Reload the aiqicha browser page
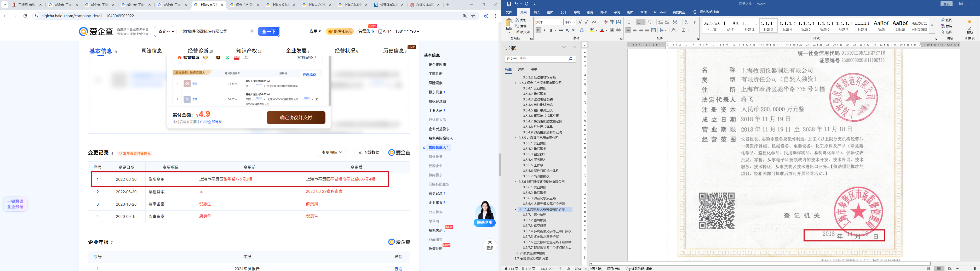 tap(25, 16)
